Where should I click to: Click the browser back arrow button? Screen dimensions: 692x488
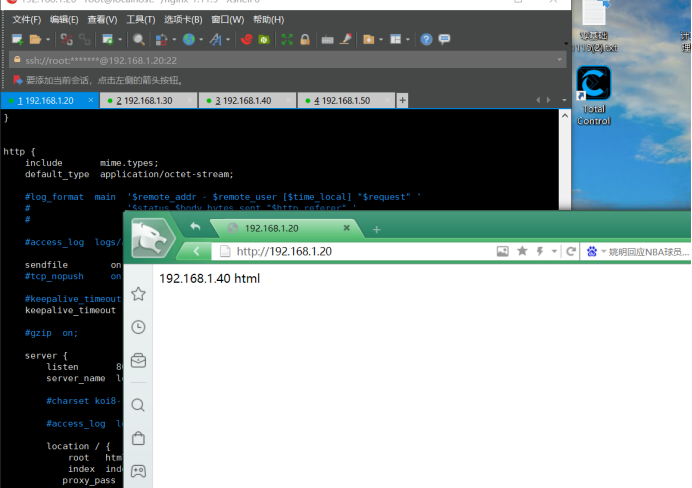coord(196,252)
